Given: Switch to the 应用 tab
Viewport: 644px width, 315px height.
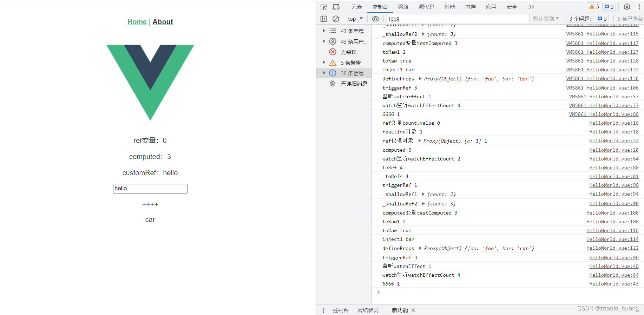Looking at the screenshot, I should 491,7.
